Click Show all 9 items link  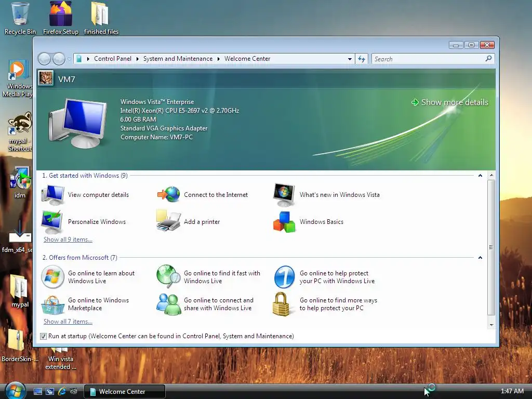tap(68, 240)
